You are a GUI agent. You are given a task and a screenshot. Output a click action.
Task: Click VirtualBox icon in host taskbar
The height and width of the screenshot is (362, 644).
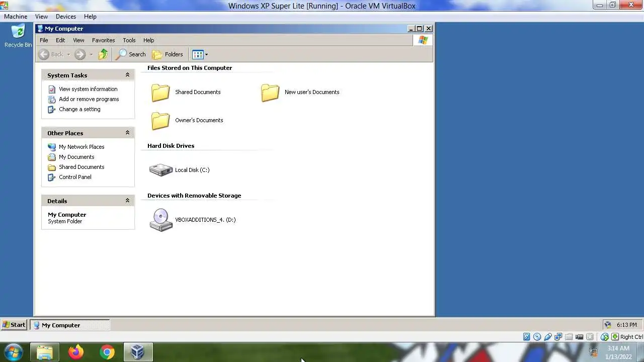(138, 352)
